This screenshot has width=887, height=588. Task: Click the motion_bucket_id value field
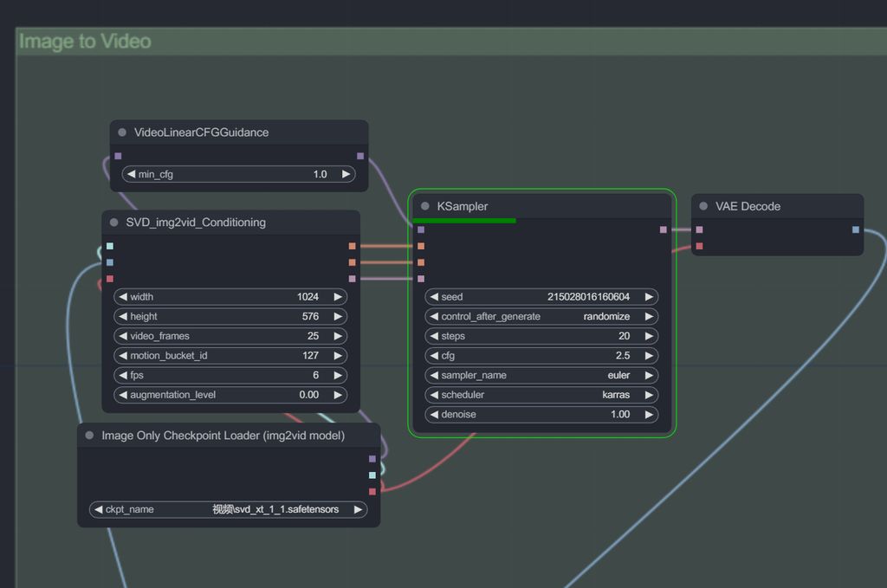point(230,356)
